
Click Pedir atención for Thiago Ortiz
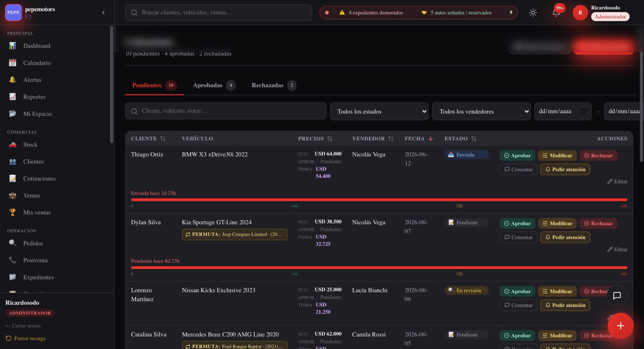pos(565,169)
